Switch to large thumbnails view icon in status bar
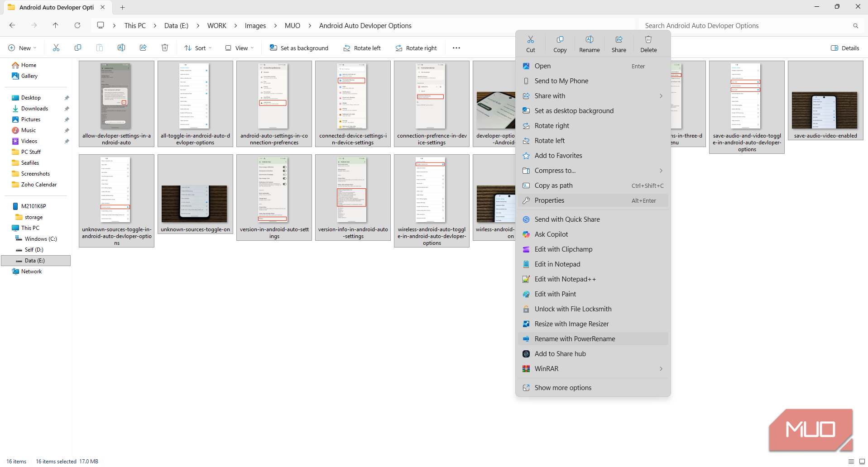The width and height of the screenshot is (868, 467). pos(862,462)
